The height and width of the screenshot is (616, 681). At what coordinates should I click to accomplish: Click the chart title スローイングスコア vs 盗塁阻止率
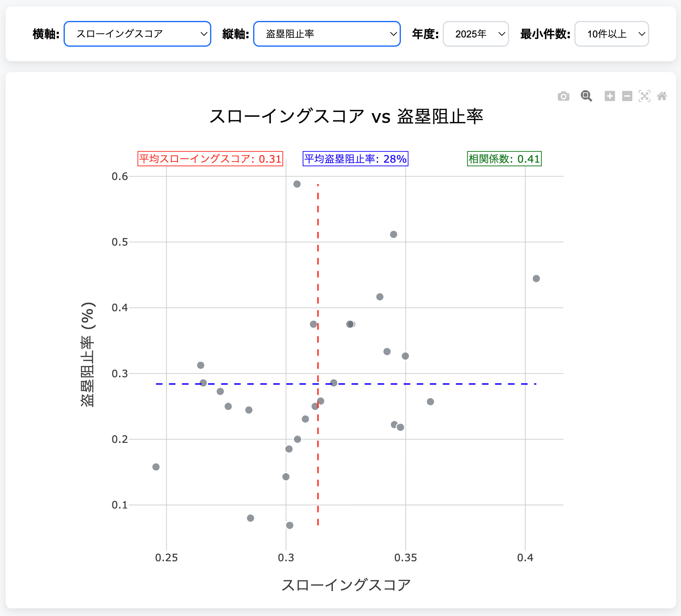[346, 117]
